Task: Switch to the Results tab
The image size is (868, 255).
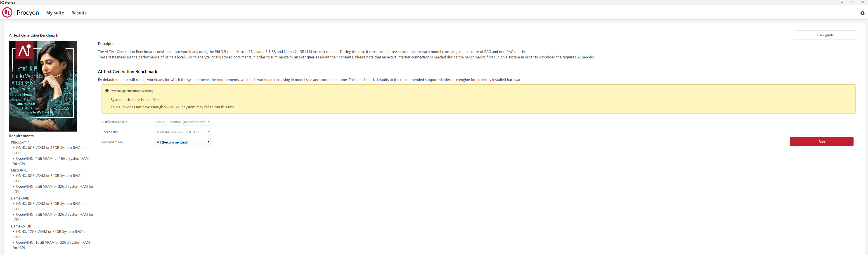Action: click(79, 13)
